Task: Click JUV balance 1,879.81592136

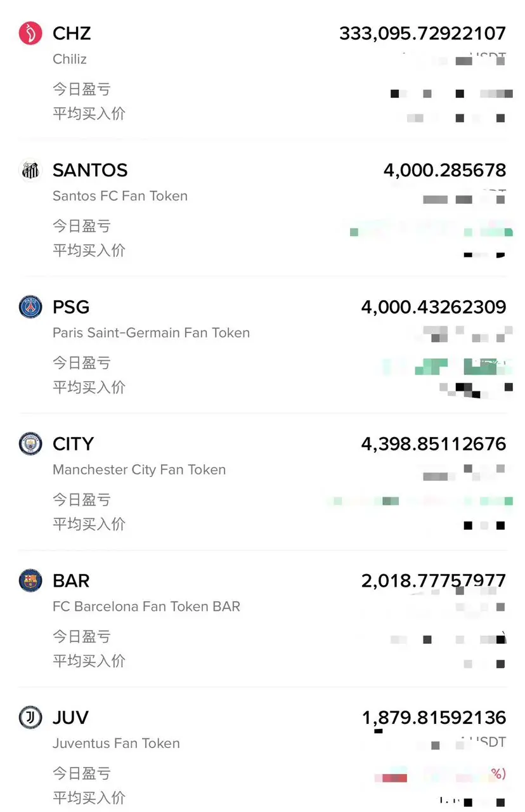Action: tap(434, 717)
